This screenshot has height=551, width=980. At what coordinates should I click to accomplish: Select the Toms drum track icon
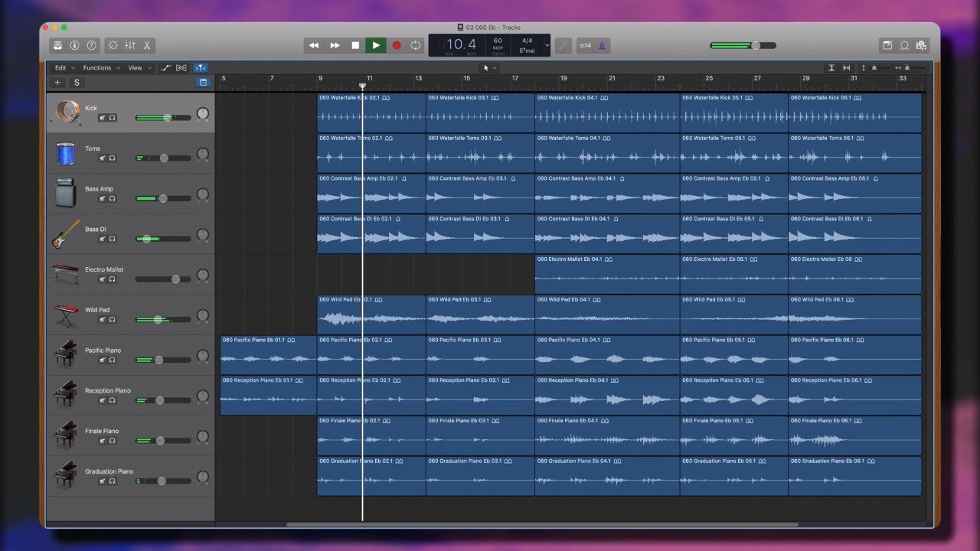(66, 154)
